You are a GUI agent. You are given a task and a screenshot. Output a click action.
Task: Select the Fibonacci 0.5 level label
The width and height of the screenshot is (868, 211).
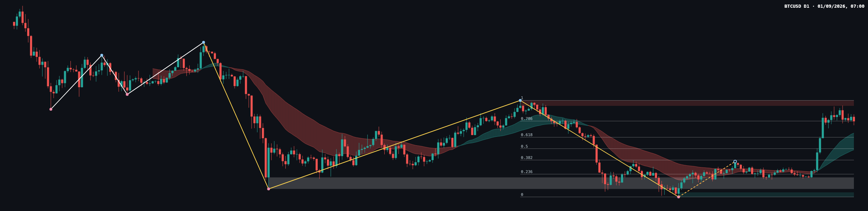pyautogui.click(x=524, y=147)
